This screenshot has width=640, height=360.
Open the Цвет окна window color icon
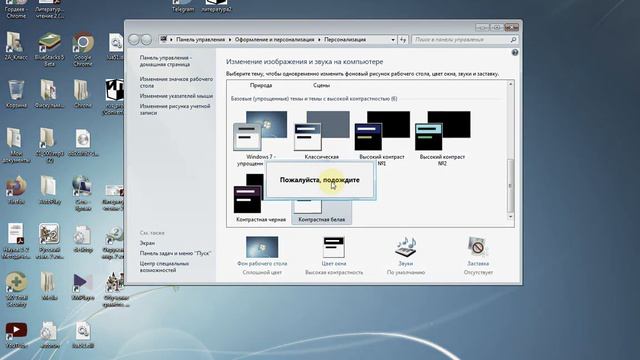[334, 247]
